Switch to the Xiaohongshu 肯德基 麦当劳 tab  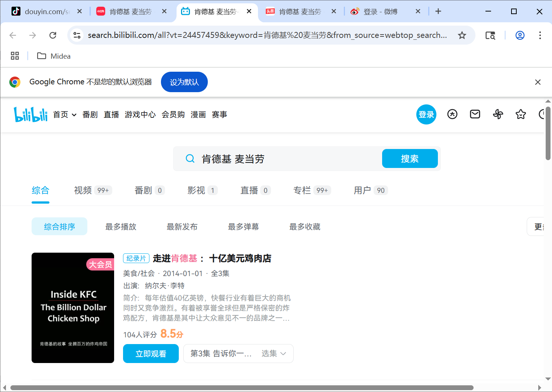pos(132,12)
